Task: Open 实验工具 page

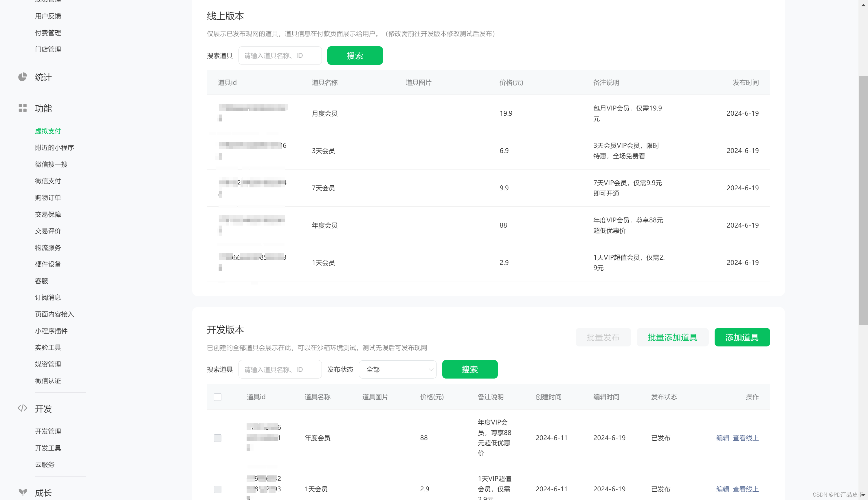Action: pos(48,348)
